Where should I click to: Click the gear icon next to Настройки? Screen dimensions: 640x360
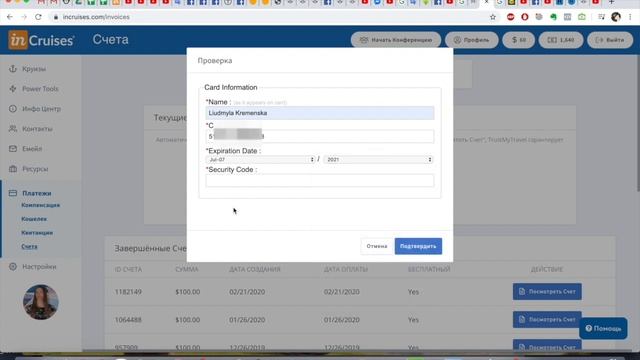click(13, 267)
